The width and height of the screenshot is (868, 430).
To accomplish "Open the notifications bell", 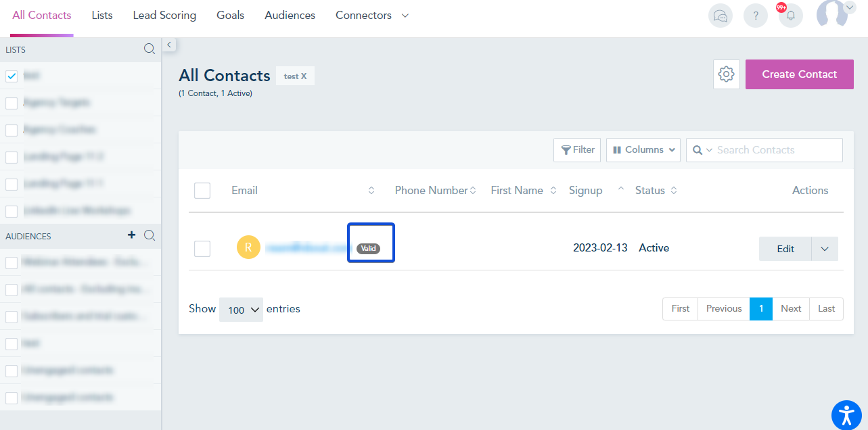I will coord(790,16).
